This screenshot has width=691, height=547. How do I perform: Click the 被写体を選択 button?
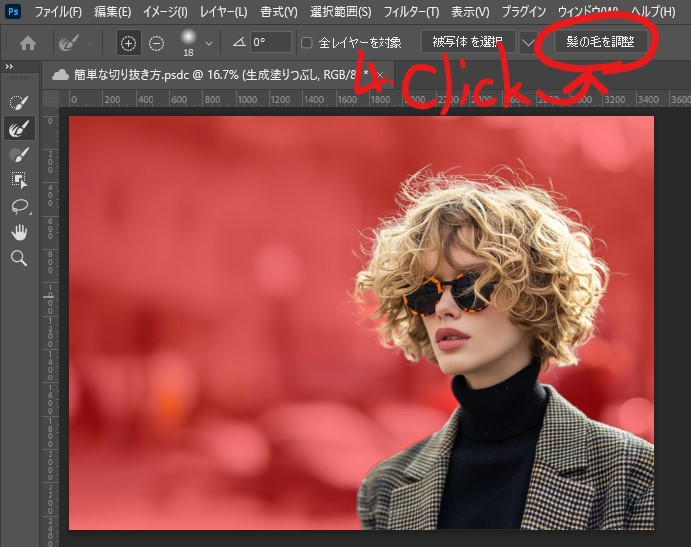[x=468, y=42]
